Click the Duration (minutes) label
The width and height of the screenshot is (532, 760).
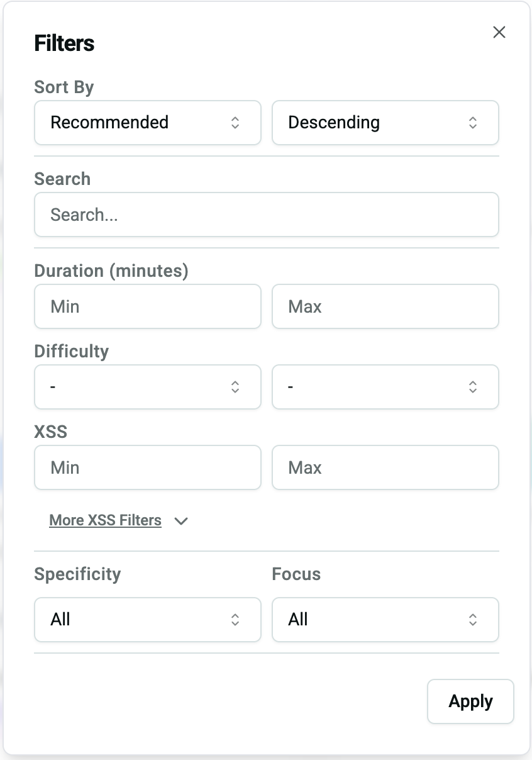[x=111, y=271]
